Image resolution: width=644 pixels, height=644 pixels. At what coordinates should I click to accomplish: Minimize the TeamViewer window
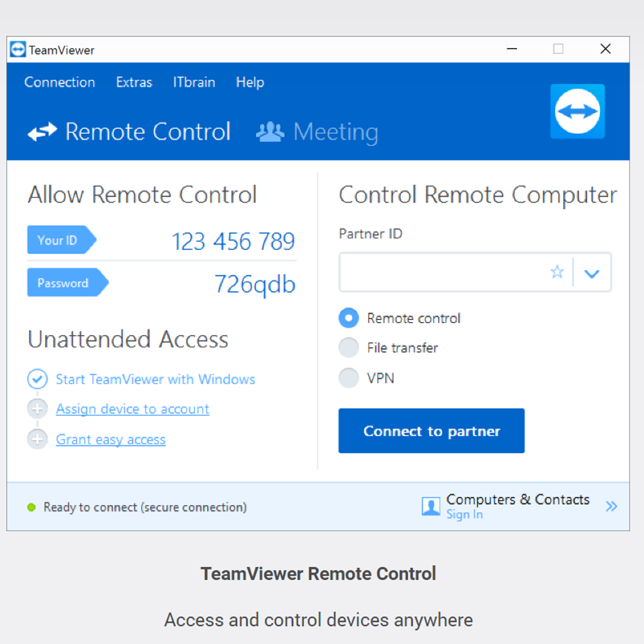(x=512, y=49)
